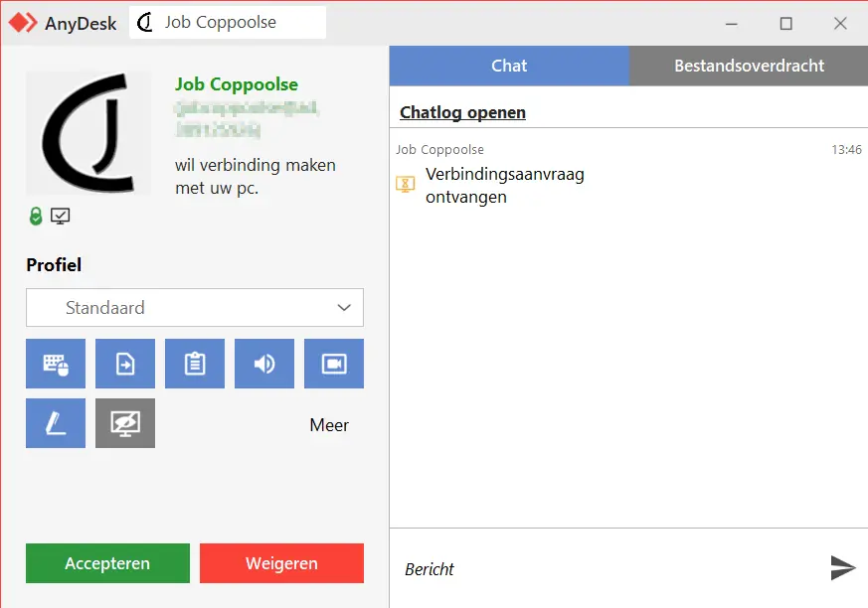
Task: Click the monitor checkmark status icon
Action: coord(60,216)
